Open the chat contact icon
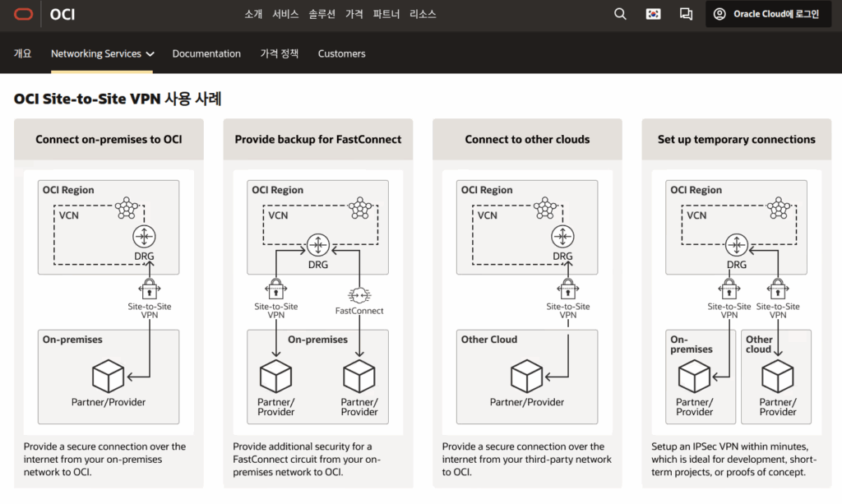This screenshot has height=504, width=842. (x=686, y=14)
